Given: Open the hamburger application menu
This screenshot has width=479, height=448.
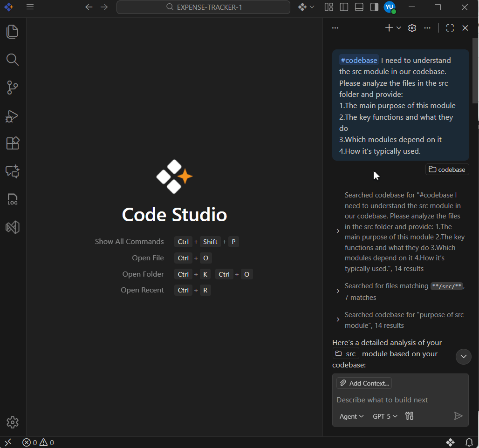Looking at the screenshot, I should (x=30, y=7).
